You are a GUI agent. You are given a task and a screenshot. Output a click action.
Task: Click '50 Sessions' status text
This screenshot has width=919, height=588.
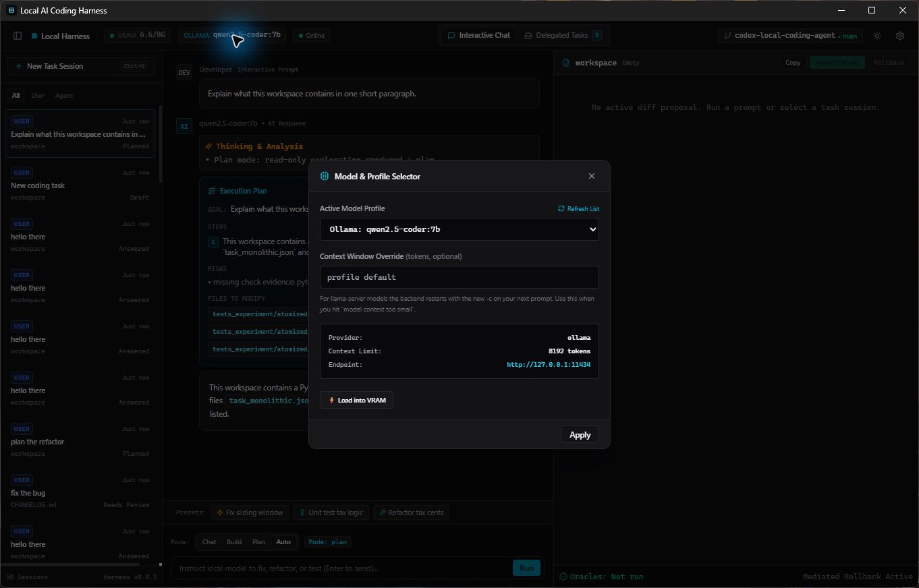27,577
